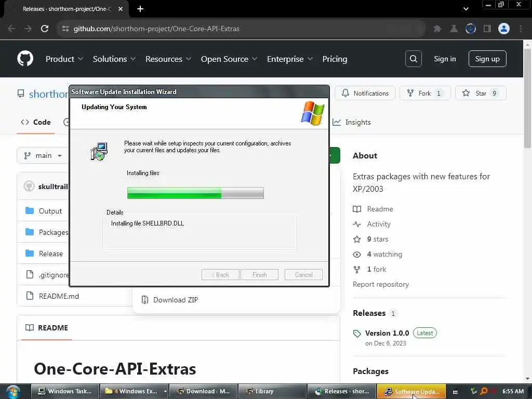Click the Packages folder icon
Screen dimensions: 532x399
point(30,232)
